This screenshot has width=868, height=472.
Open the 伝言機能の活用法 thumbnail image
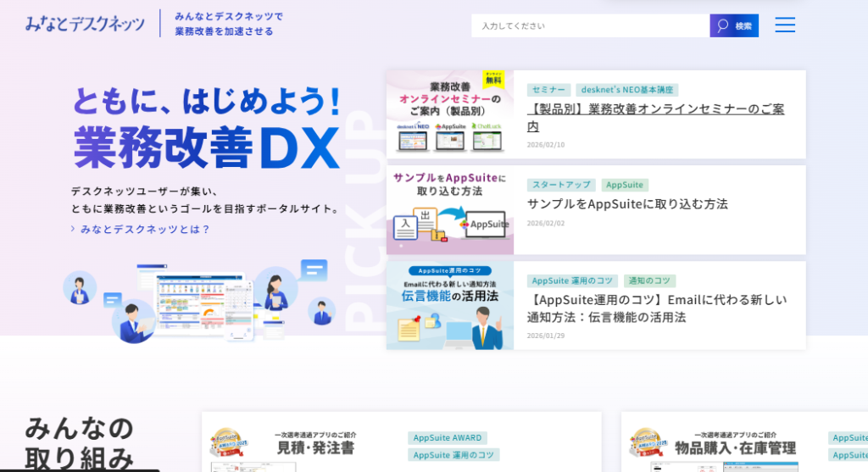point(450,305)
